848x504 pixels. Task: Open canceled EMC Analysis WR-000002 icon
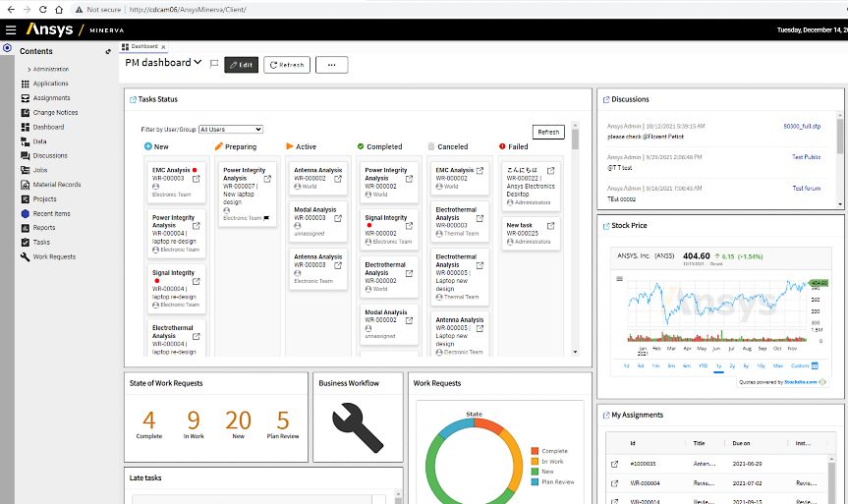480,170
